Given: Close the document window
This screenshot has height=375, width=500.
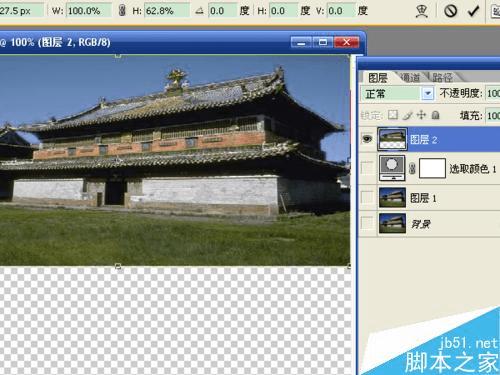Looking at the screenshot, I should [347, 42].
